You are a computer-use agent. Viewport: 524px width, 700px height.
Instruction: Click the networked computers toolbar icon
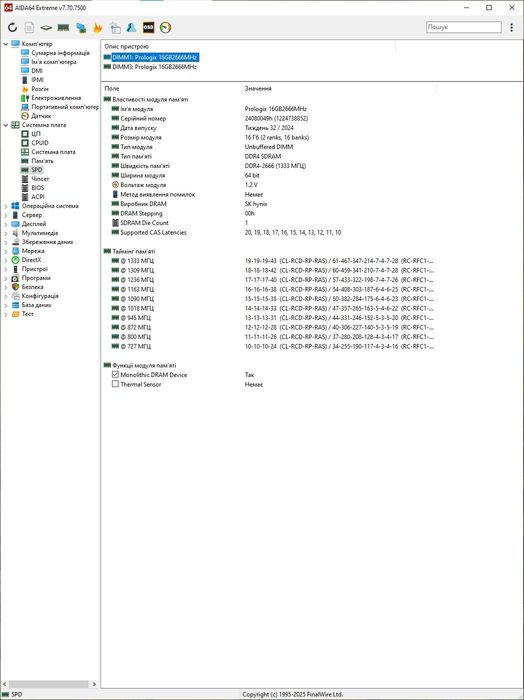[81, 28]
